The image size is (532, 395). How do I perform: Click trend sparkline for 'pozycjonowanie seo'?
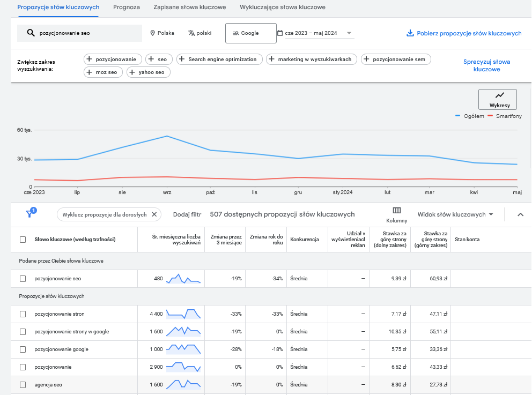183,278
